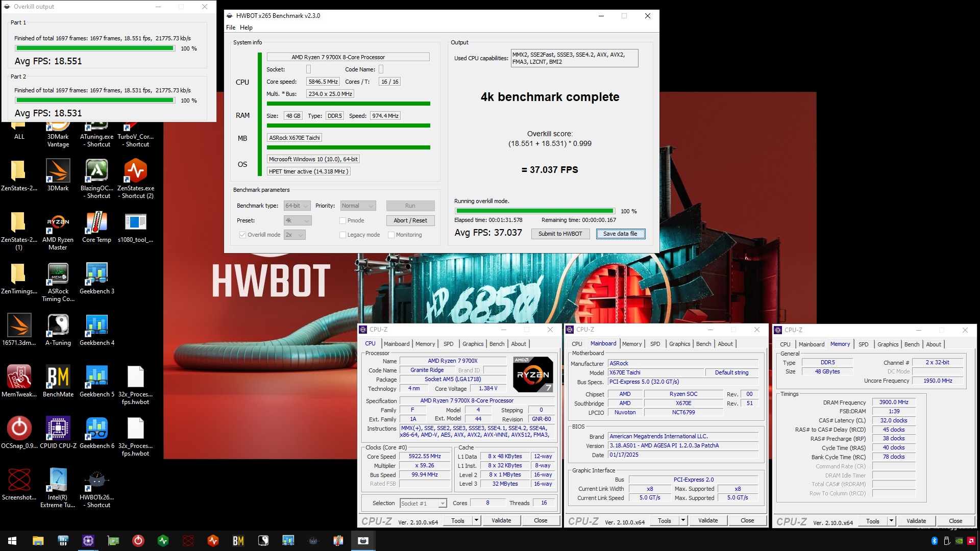Screen dimensions: 980x551
Task: Open the ZenTimings folder icon
Action: click(x=19, y=279)
